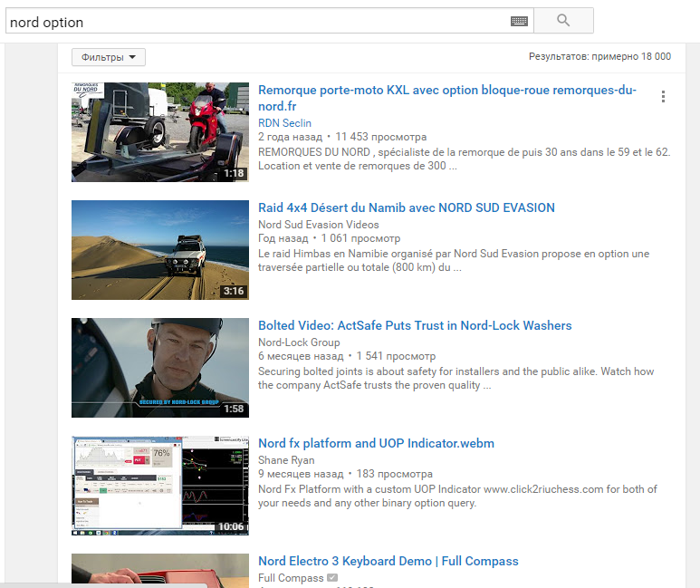Go to the Nord-Lock Group channel

click(x=299, y=342)
